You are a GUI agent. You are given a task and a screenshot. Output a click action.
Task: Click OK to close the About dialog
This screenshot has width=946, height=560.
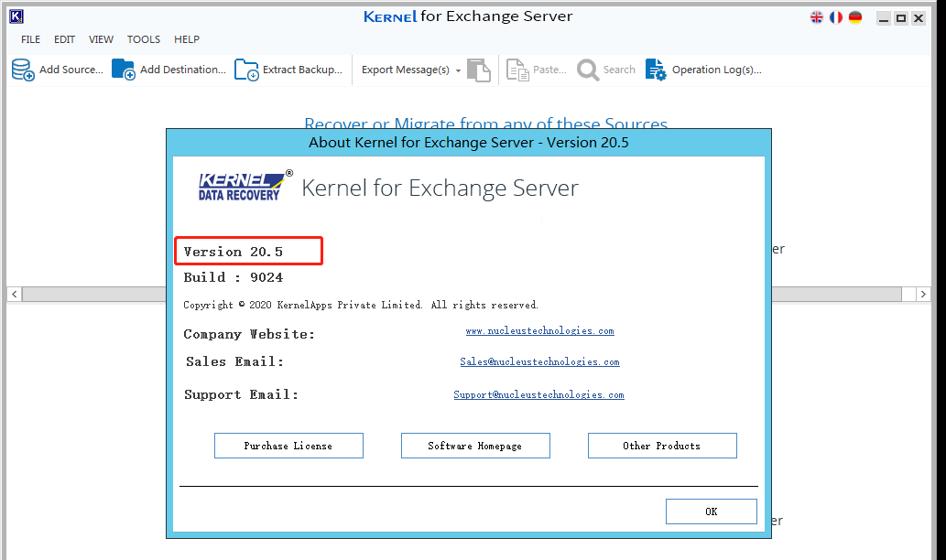[712, 512]
